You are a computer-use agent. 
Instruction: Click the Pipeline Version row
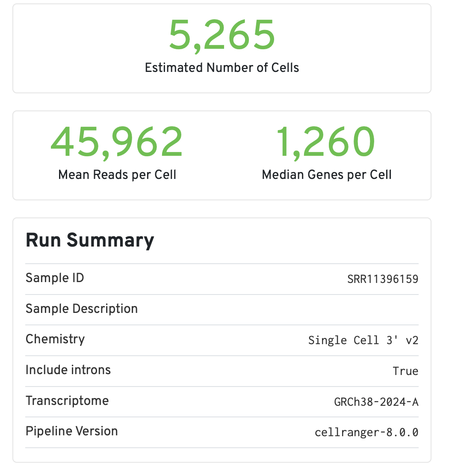coord(71,431)
